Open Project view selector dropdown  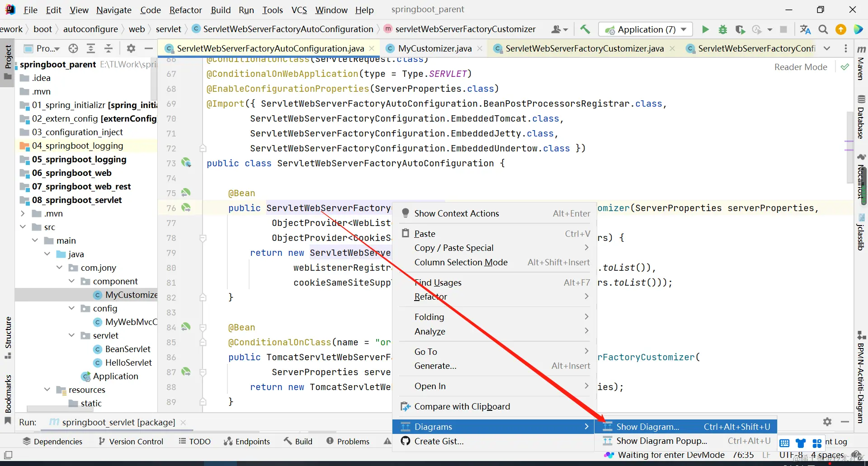tap(42, 48)
